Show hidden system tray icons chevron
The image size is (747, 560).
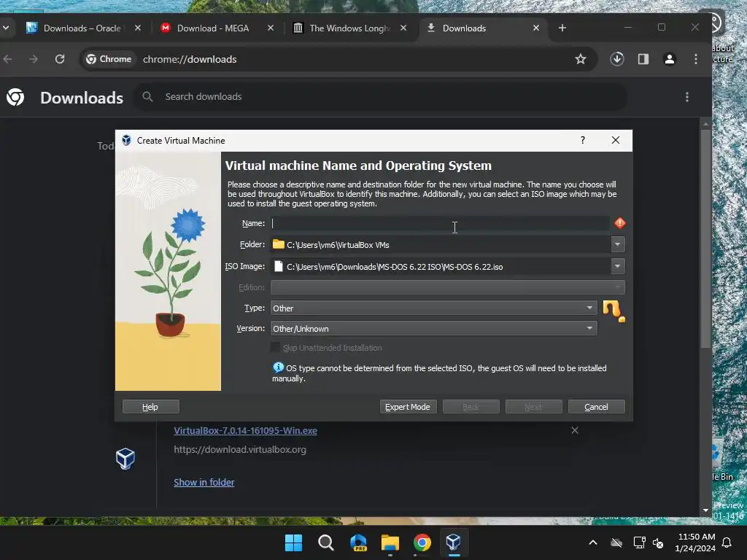593,542
